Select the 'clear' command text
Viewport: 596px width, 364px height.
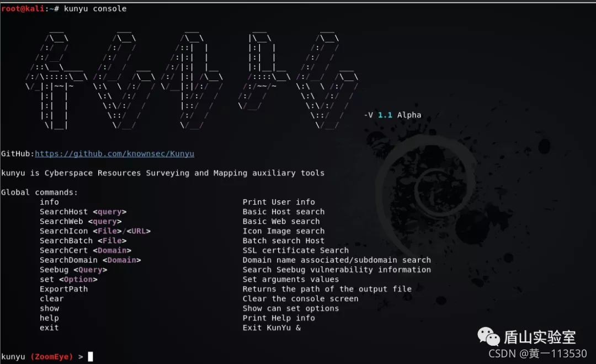coord(52,299)
